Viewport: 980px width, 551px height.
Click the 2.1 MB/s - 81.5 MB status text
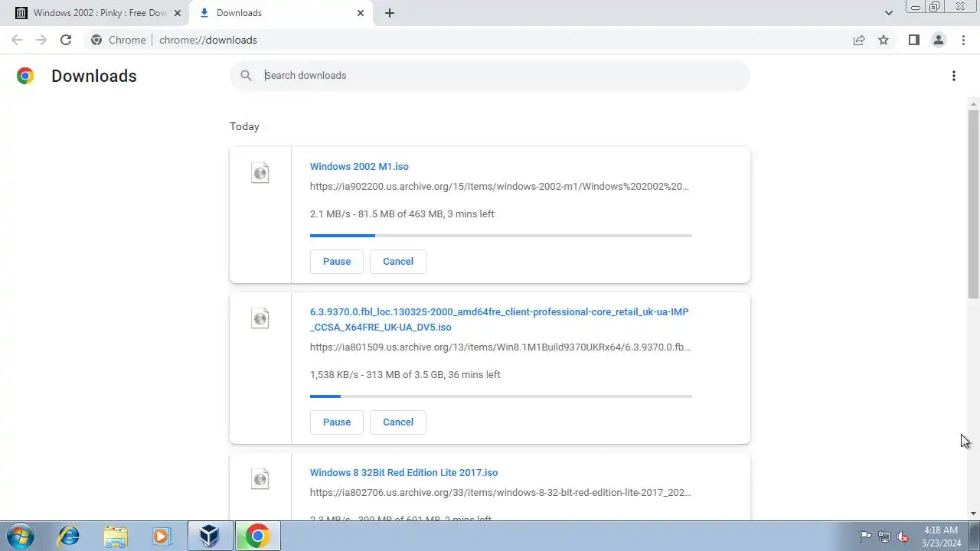[x=402, y=214]
